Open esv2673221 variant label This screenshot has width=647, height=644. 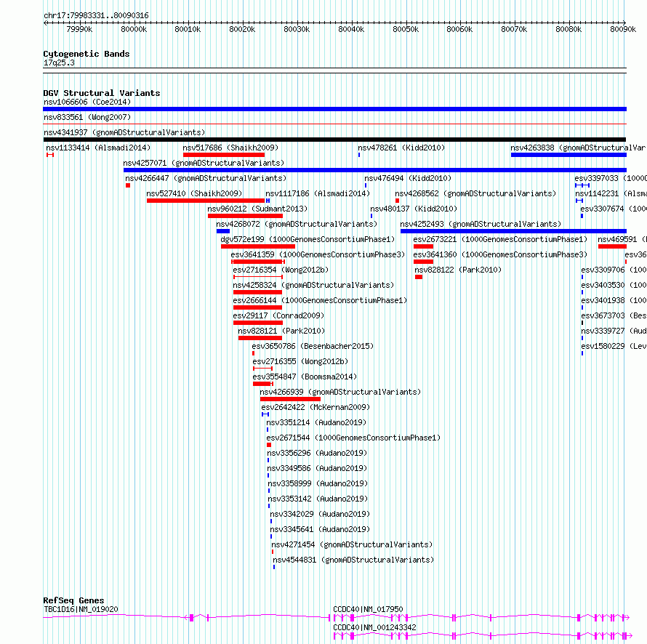(500, 239)
